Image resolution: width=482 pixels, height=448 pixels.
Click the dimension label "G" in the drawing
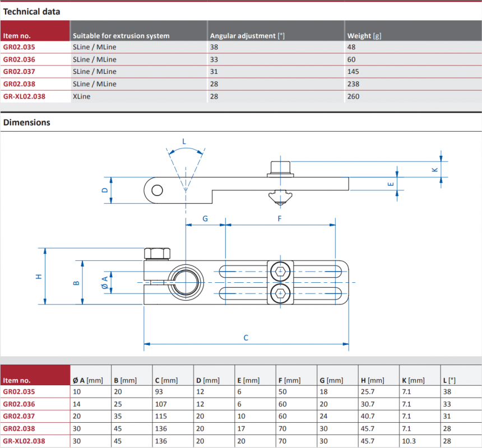coord(205,218)
